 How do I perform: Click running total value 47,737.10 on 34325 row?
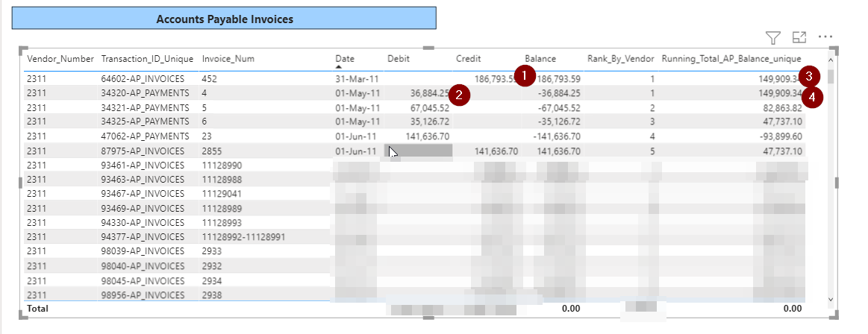(x=781, y=122)
